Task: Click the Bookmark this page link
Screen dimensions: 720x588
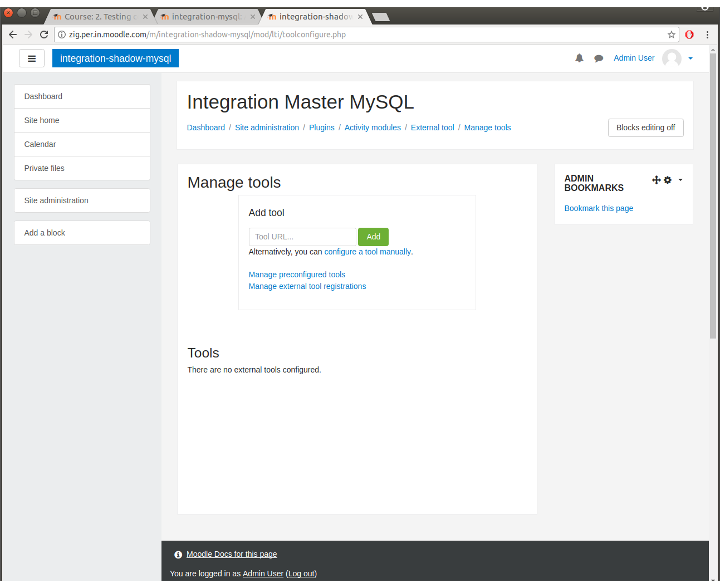Action: [x=599, y=208]
